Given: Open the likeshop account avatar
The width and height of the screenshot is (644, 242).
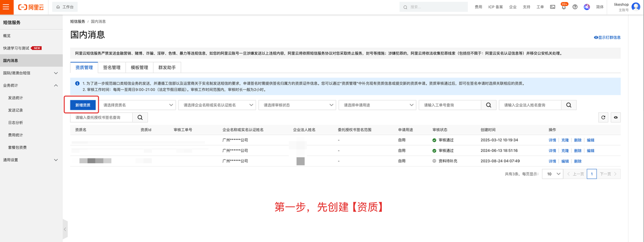Looking at the screenshot, I should [x=636, y=7].
